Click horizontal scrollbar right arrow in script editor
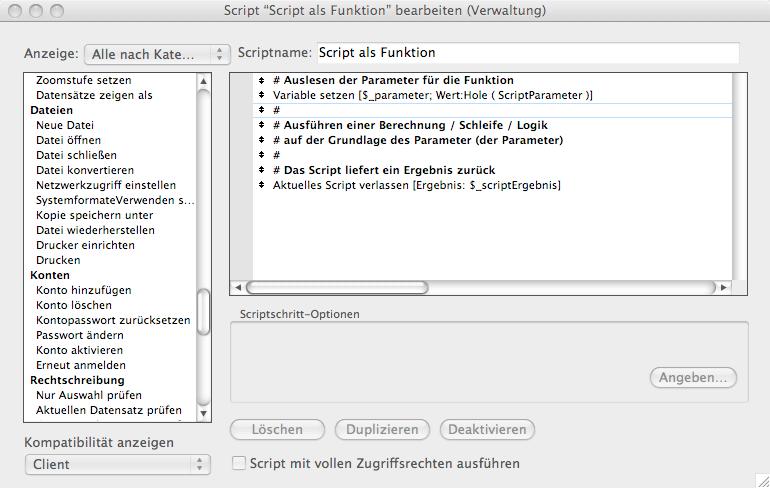This screenshot has width=770, height=488. (723, 287)
